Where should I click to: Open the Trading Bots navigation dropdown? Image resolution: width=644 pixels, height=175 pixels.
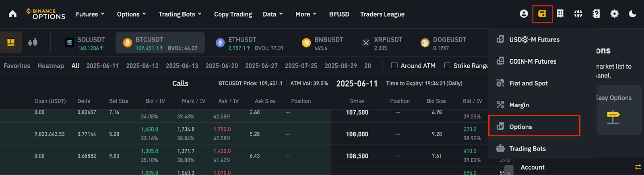click(x=180, y=14)
